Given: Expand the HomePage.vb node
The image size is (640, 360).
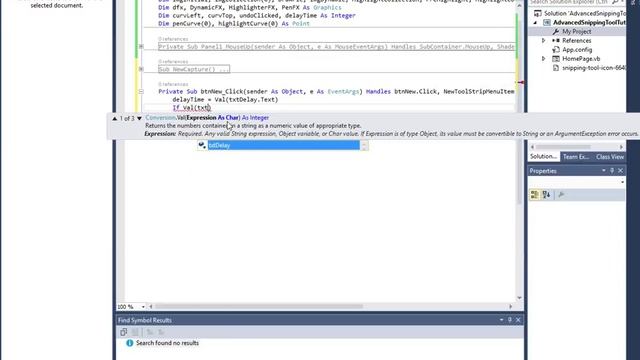Looking at the screenshot, I should coord(543,59).
